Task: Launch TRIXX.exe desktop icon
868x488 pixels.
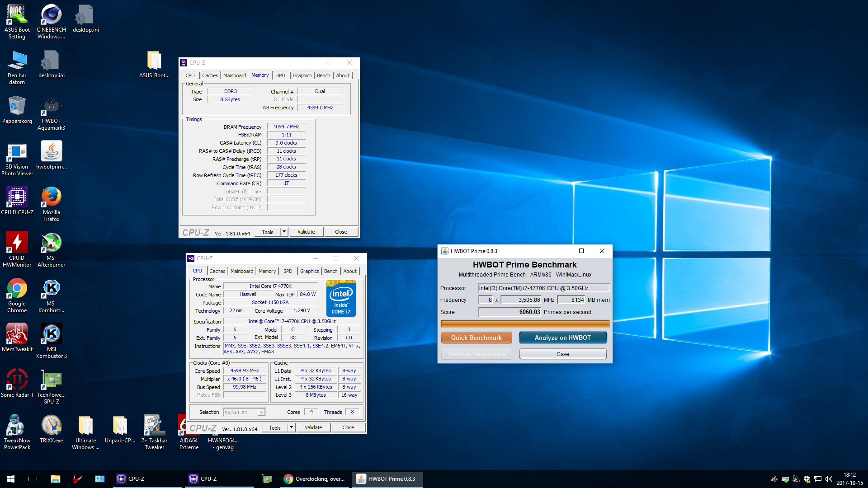Action: click(51, 429)
